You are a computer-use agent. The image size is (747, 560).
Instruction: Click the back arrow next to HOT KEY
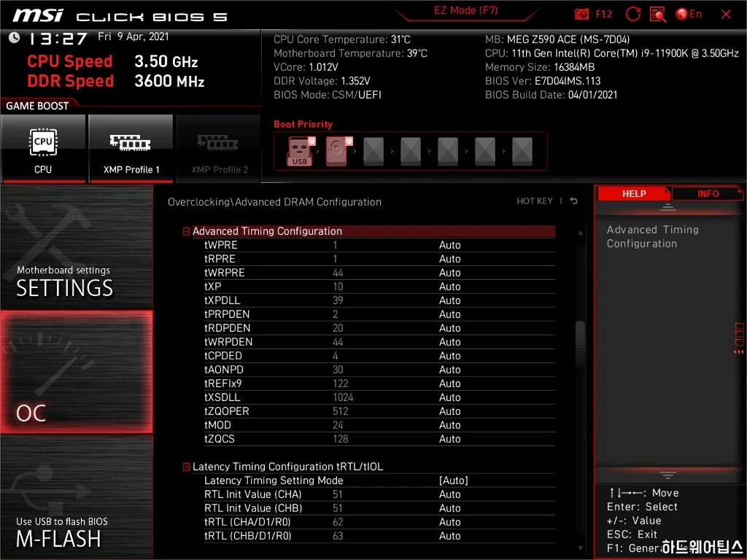click(573, 201)
